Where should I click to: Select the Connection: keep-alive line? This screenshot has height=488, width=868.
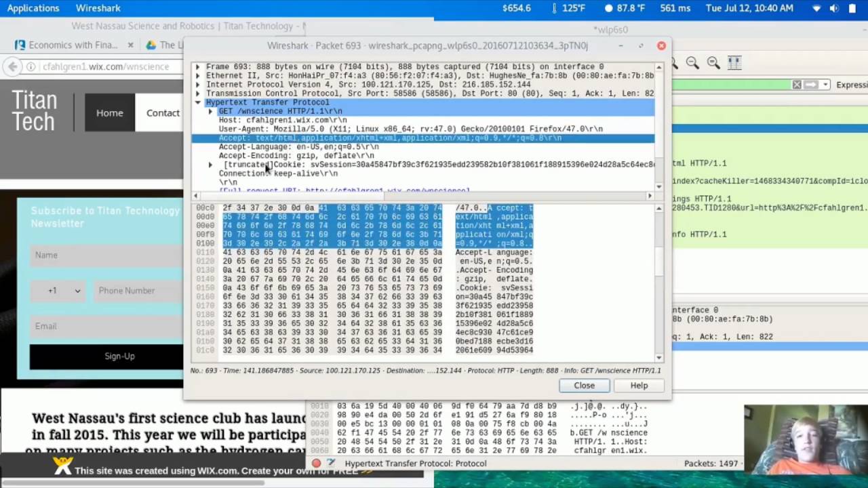pos(278,174)
